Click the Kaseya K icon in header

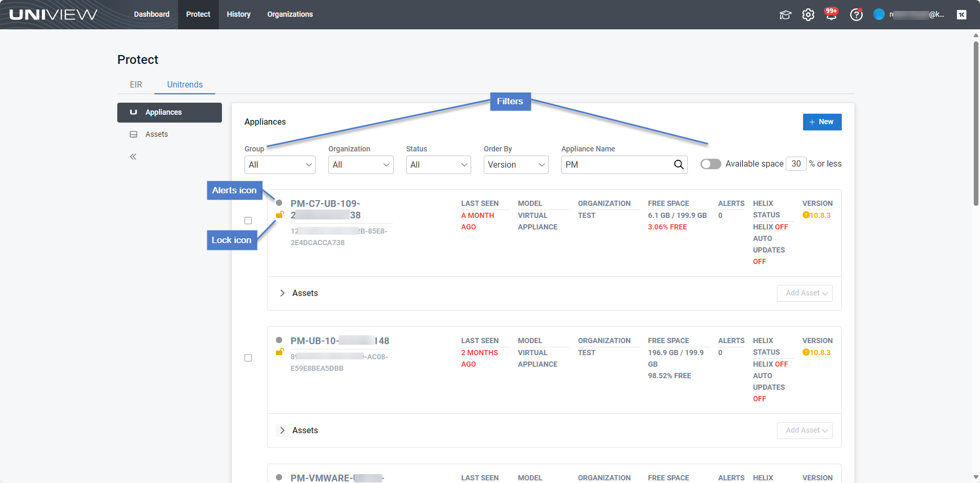[962, 15]
